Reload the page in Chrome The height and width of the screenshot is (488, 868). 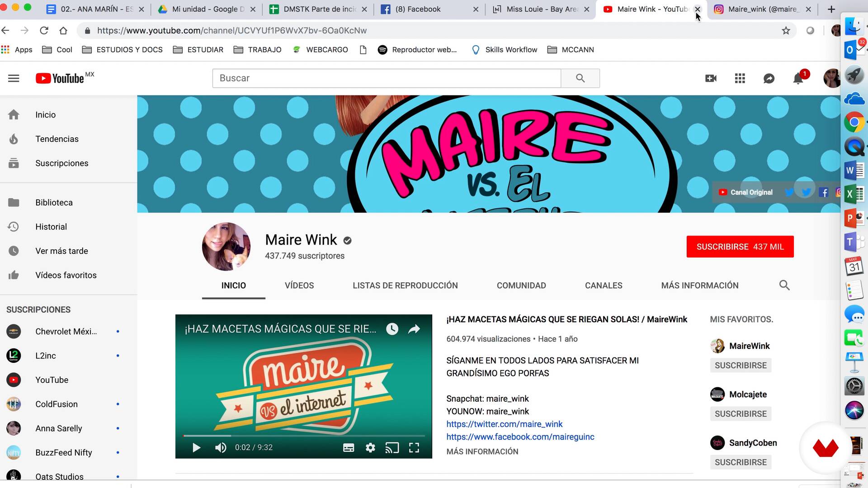[44, 30]
